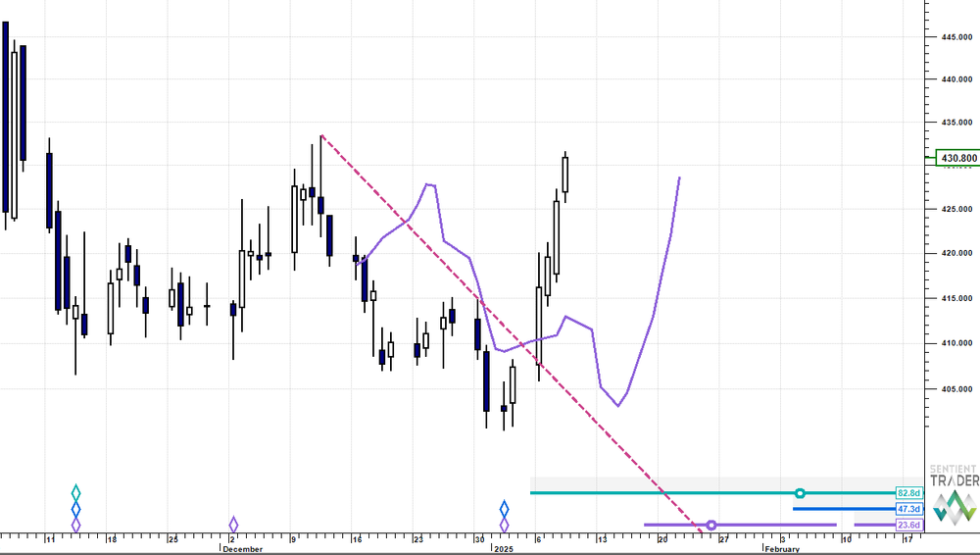Click the date label 23 on time axis
Viewport: 980px width, 555px height.
point(418,539)
